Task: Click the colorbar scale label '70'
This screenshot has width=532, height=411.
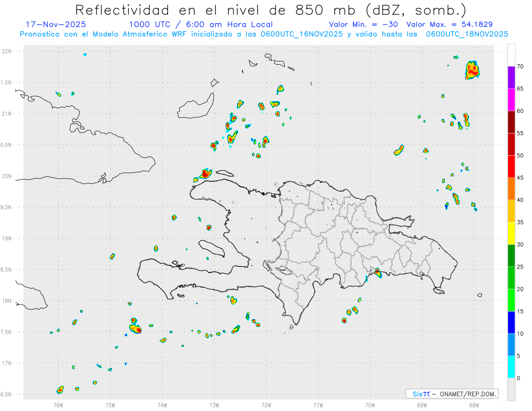Action: [520, 67]
